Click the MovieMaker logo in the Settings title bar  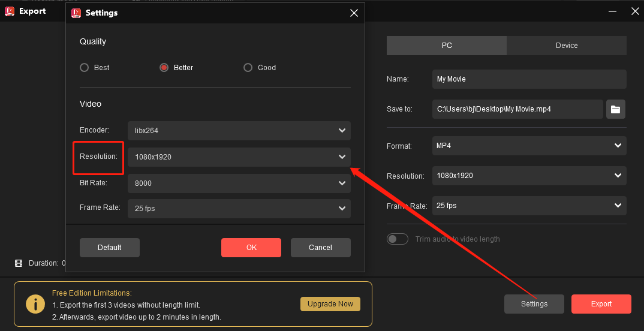(76, 13)
